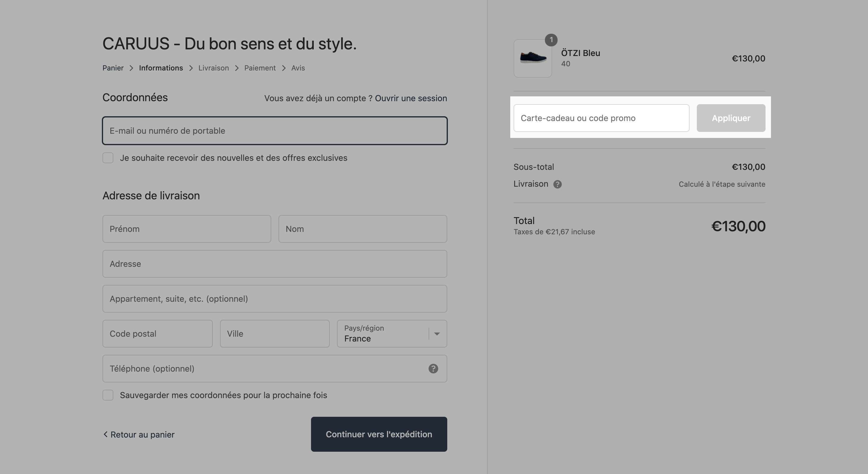Check Sauvegarder mes coordonnées checkbox

pyautogui.click(x=108, y=395)
